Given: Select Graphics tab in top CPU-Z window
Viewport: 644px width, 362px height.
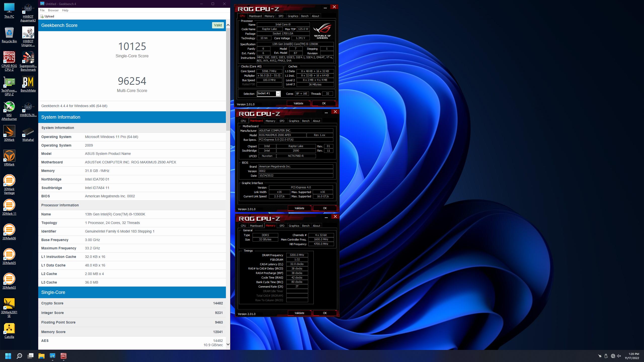Looking at the screenshot, I should point(293,16).
